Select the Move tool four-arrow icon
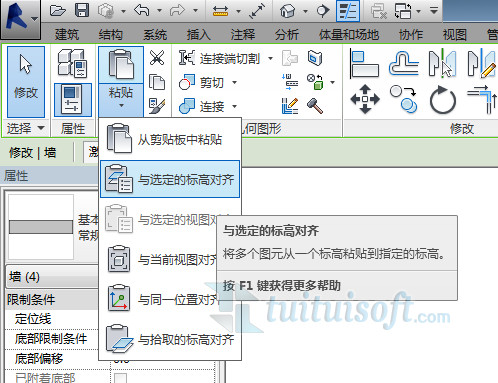This screenshot has height=383, width=498. click(x=365, y=99)
